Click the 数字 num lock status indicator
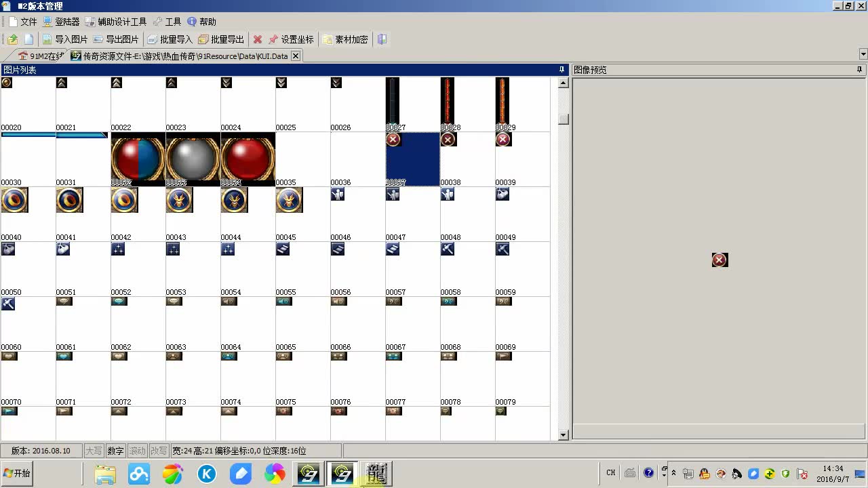Viewport: 868px width, 488px height. [x=116, y=451]
